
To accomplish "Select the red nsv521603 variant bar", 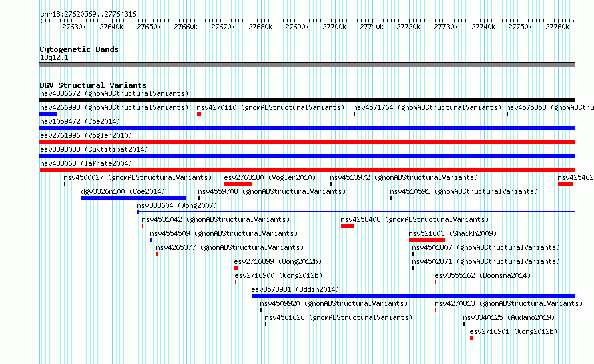I will 427,240.
